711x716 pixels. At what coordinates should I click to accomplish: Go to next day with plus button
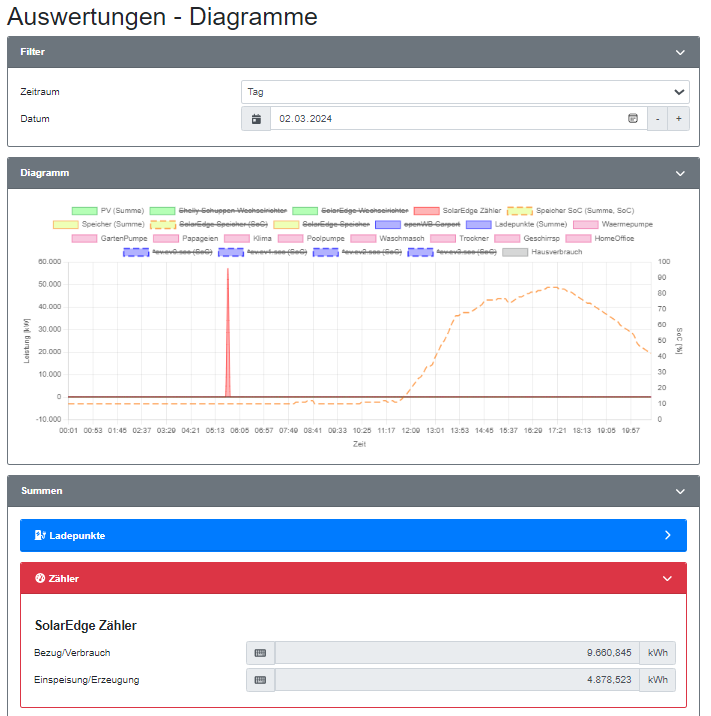(679, 119)
